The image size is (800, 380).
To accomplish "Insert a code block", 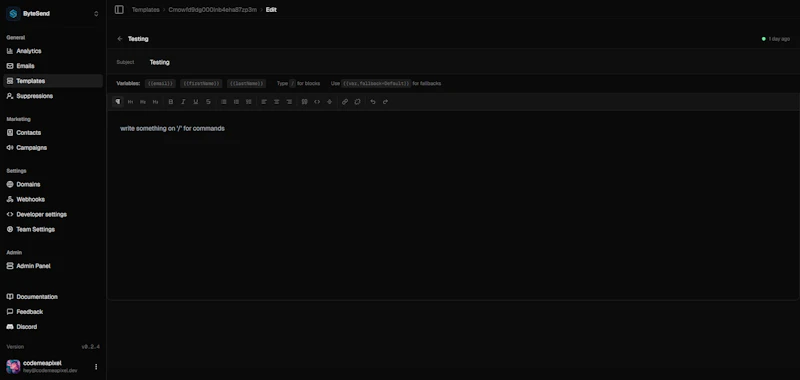I will (317, 102).
